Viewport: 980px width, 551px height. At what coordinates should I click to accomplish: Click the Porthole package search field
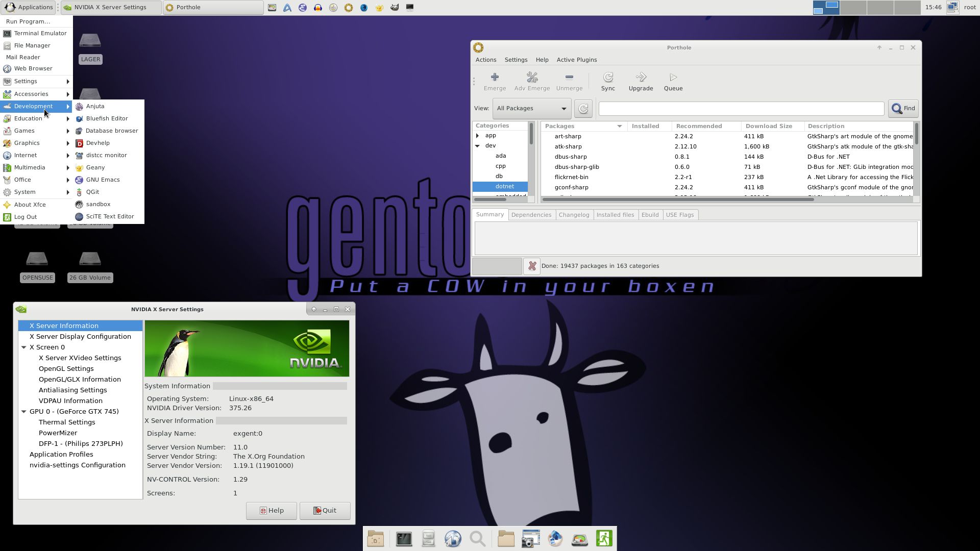click(741, 108)
